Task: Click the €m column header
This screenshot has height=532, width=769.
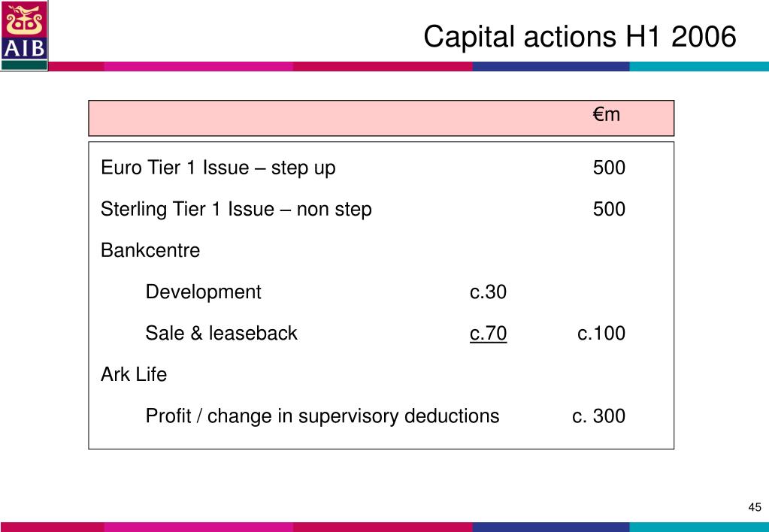Action: (x=607, y=114)
